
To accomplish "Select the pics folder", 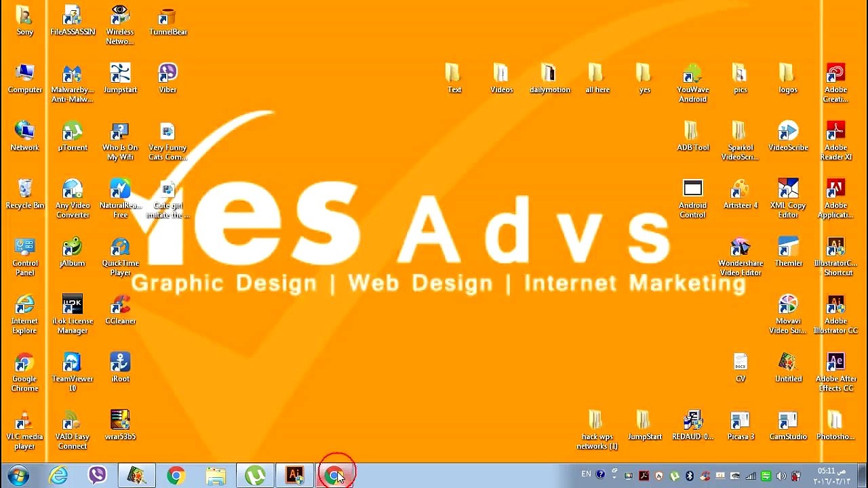I will tap(740, 79).
